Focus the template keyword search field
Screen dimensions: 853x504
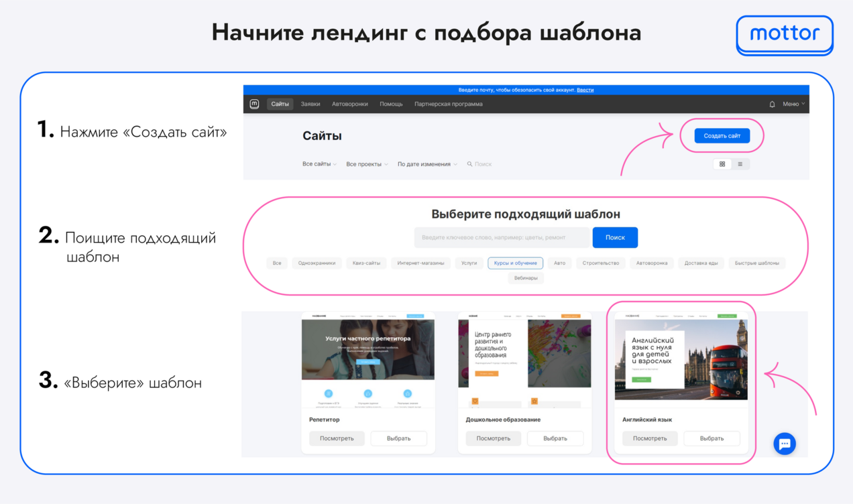[502, 237]
